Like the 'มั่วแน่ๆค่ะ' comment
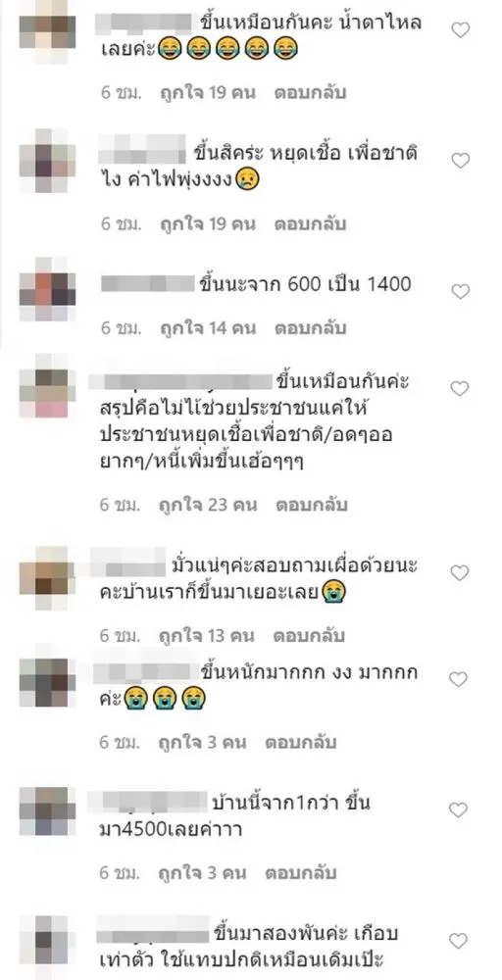 [x=461, y=573]
